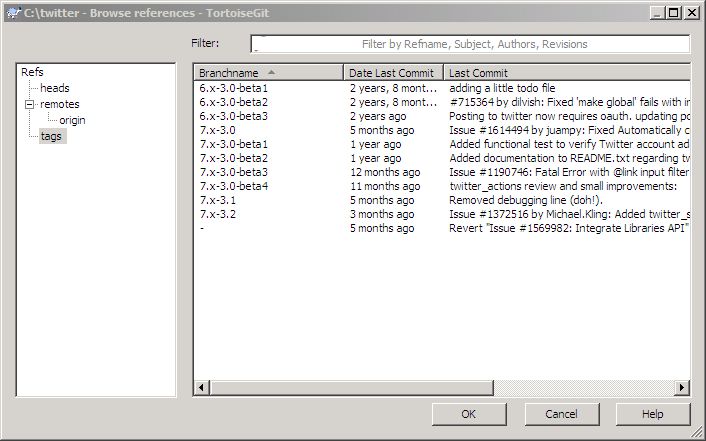Open Help from the dialog
706x441 pixels.
tap(652, 414)
